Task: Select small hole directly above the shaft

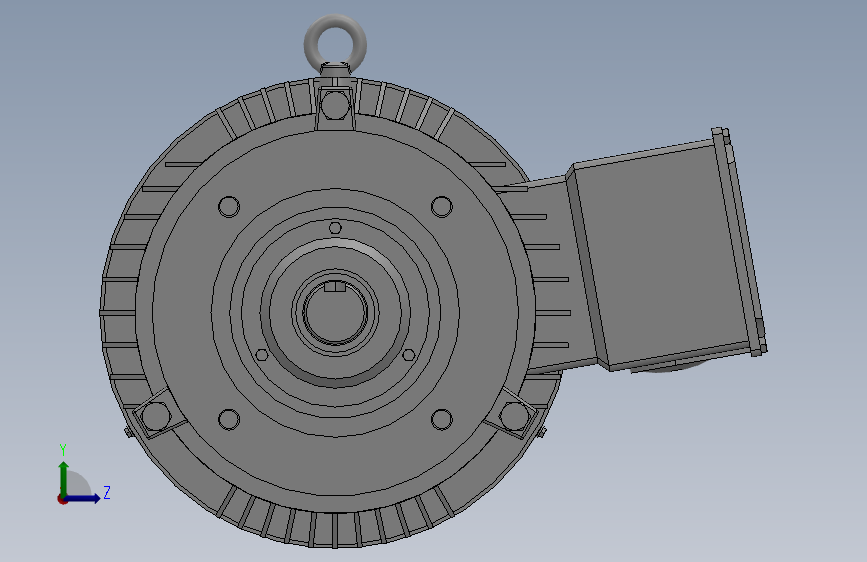Action: point(335,228)
